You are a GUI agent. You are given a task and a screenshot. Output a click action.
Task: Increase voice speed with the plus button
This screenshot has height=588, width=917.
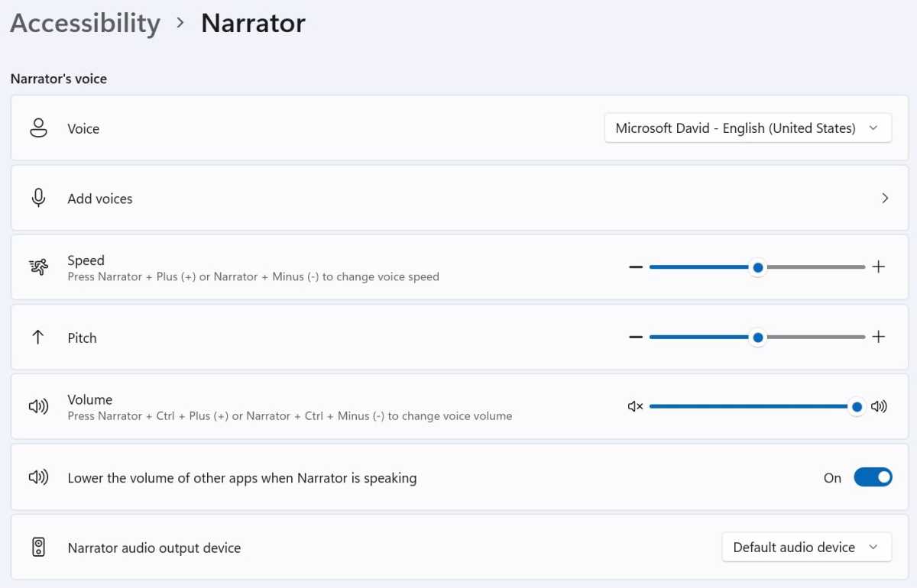tap(879, 267)
